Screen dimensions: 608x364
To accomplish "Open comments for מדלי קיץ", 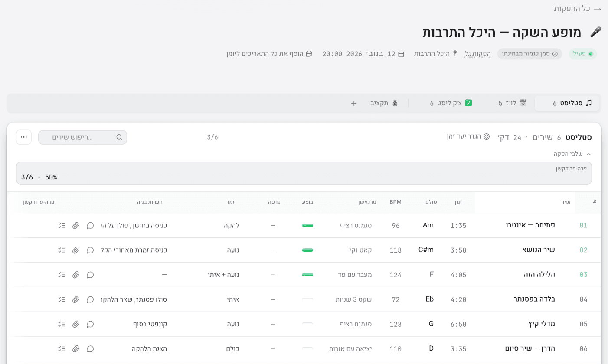I will [x=90, y=324].
